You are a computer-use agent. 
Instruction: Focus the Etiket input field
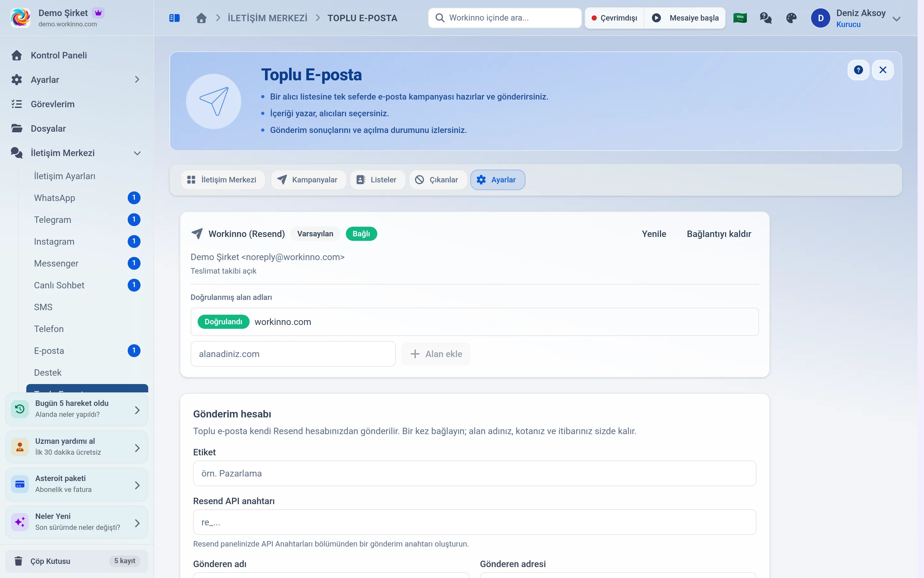point(474,473)
